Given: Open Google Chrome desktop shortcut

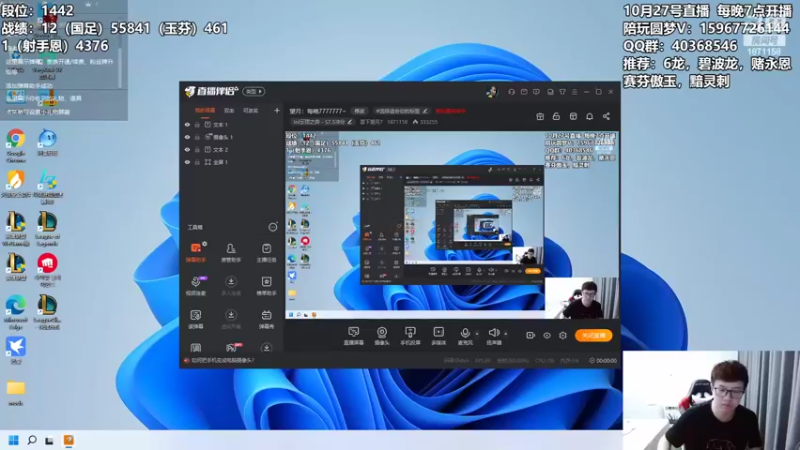Looking at the screenshot, I should click(x=16, y=145).
